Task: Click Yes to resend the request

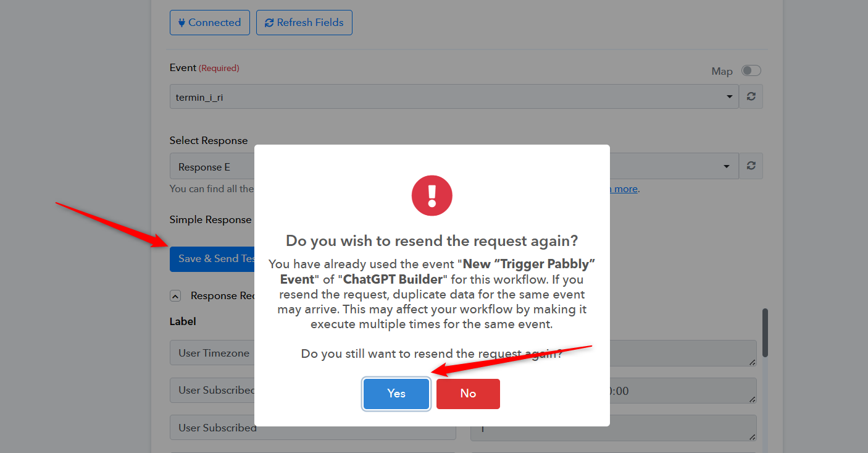Action: (x=396, y=394)
